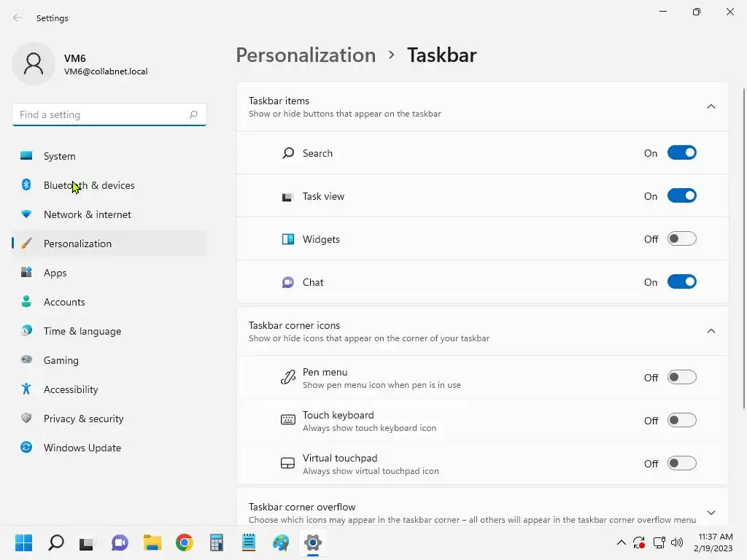The image size is (747, 560).
Task: Enable the Virtual touchpad toggle
Action: [x=682, y=463]
